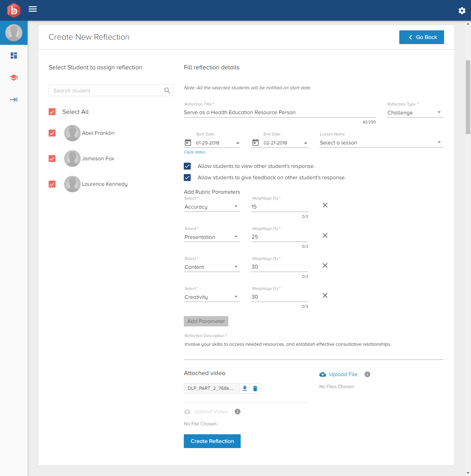Deselect student Jameson Fox

(52, 159)
